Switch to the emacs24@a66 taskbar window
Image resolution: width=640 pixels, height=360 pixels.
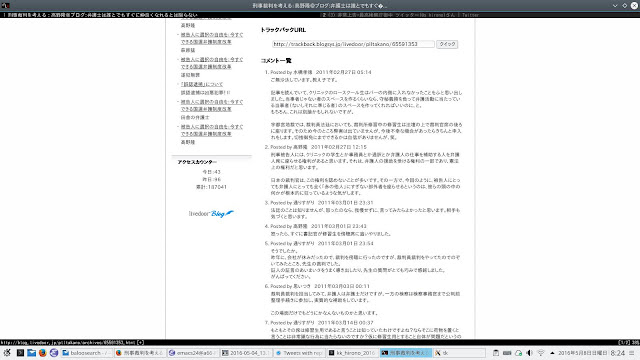[193, 353]
